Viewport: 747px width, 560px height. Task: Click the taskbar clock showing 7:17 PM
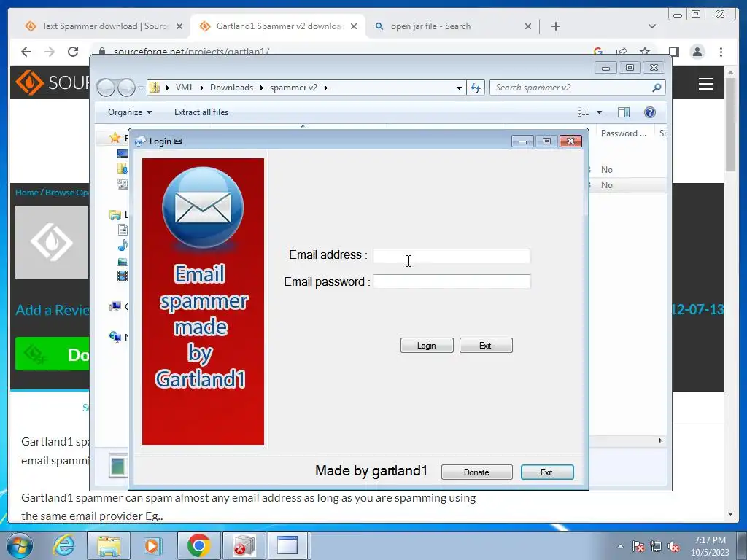point(711,546)
